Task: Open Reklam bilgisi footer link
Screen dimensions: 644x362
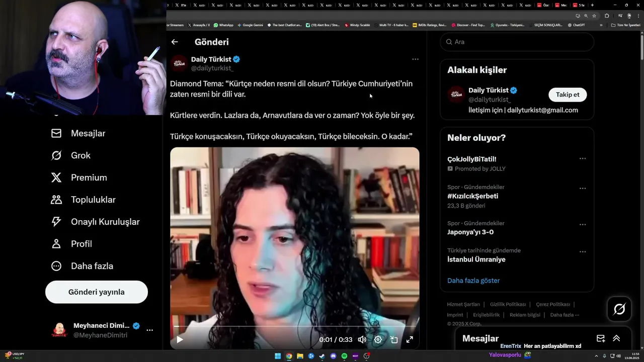Action: (525, 315)
